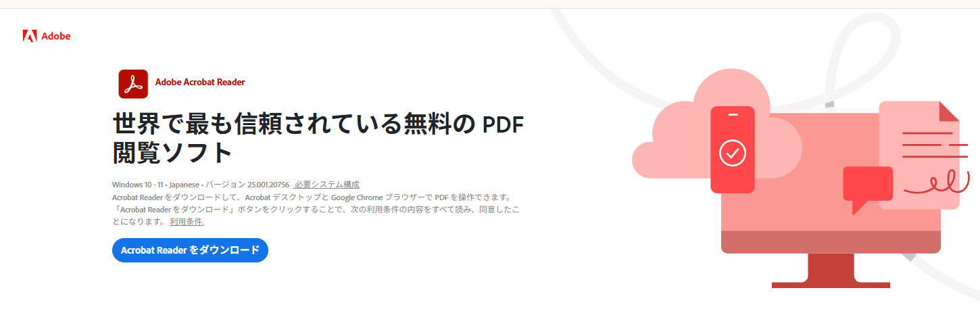Click the Acrobat Reader をダウンロード button

pos(190,250)
